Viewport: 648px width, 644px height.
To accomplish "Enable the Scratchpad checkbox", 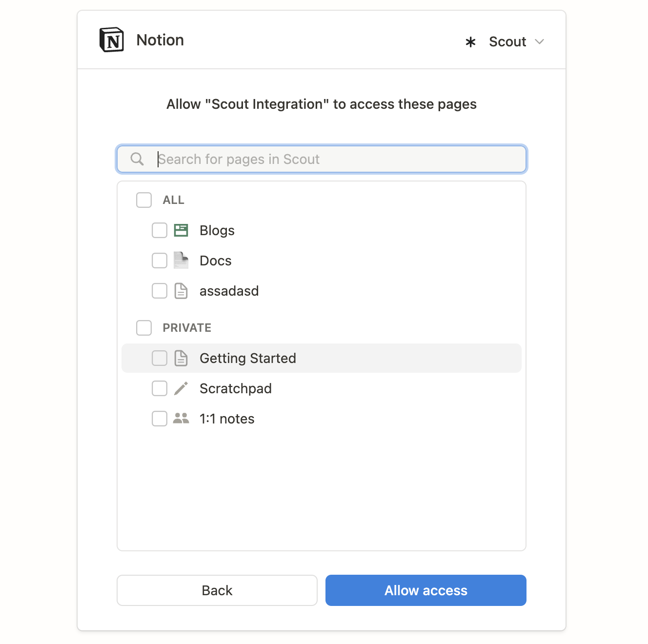I will (160, 388).
